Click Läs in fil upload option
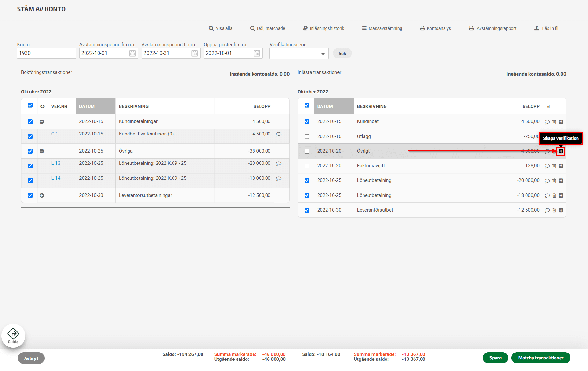 pos(546,28)
